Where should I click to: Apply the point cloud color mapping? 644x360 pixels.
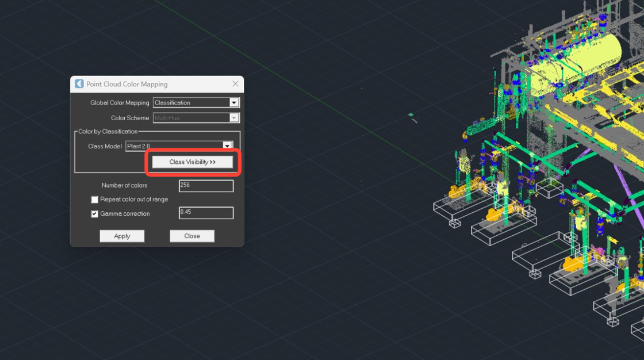click(122, 236)
